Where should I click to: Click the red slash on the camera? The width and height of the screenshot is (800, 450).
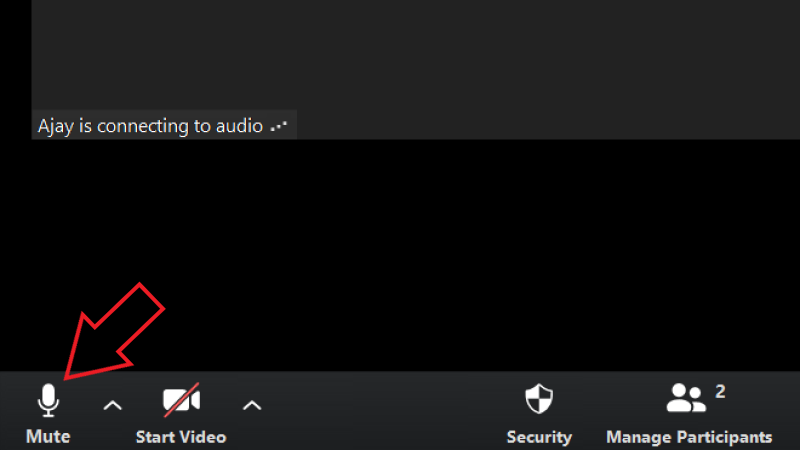point(181,400)
